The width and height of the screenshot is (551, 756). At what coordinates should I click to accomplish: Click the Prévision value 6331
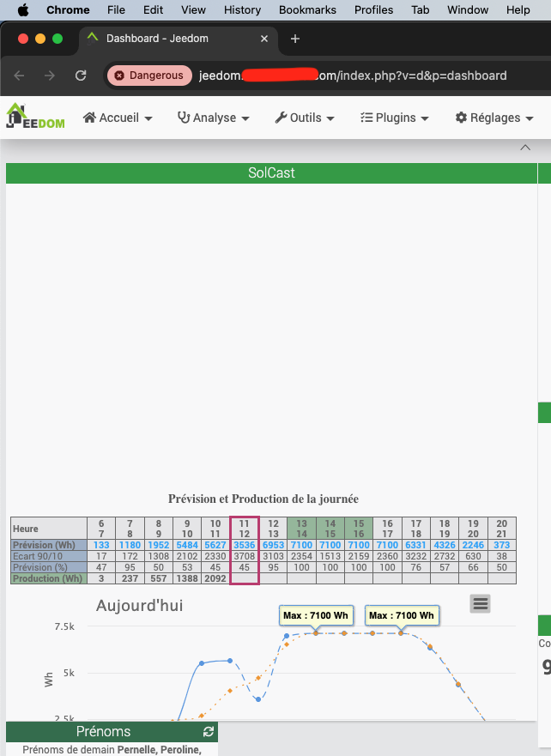pyautogui.click(x=416, y=545)
